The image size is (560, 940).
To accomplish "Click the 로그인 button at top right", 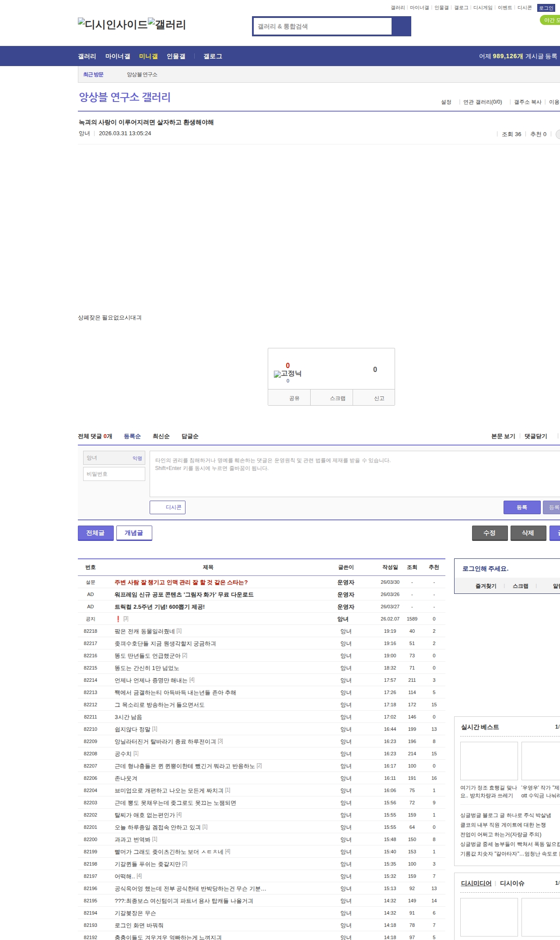I will tap(546, 8).
